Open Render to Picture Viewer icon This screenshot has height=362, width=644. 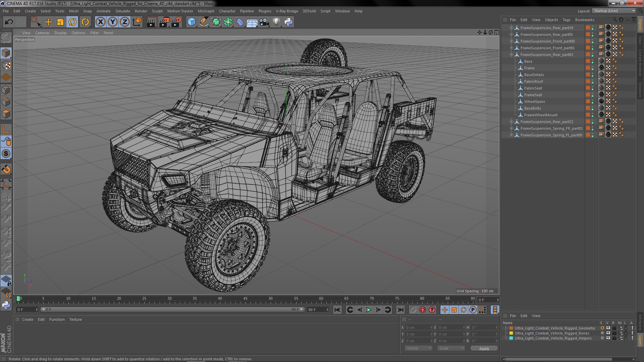(164, 22)
